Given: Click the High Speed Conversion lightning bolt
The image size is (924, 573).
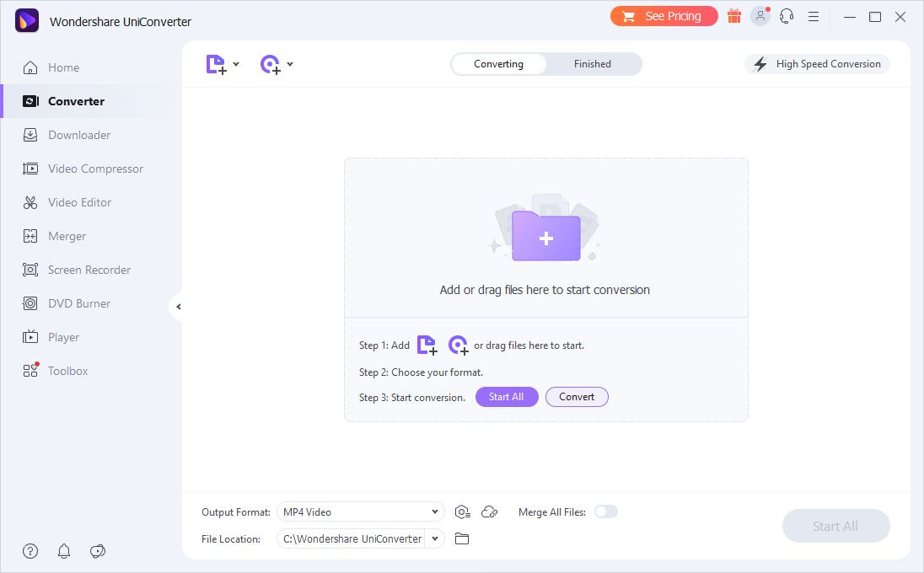Looking at the screenshot, I should point(760,64).
